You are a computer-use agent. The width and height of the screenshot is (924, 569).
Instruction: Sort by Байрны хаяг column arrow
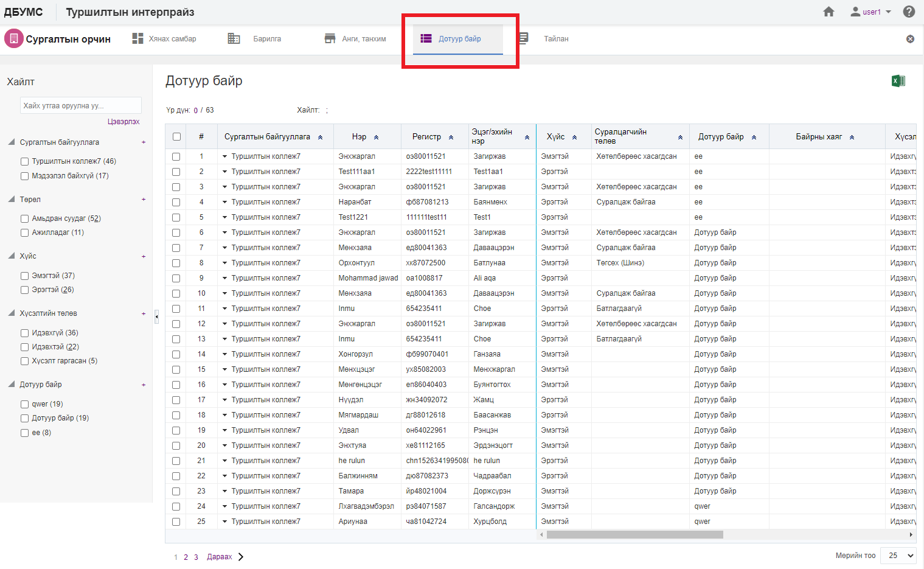(x=852, y=138)
